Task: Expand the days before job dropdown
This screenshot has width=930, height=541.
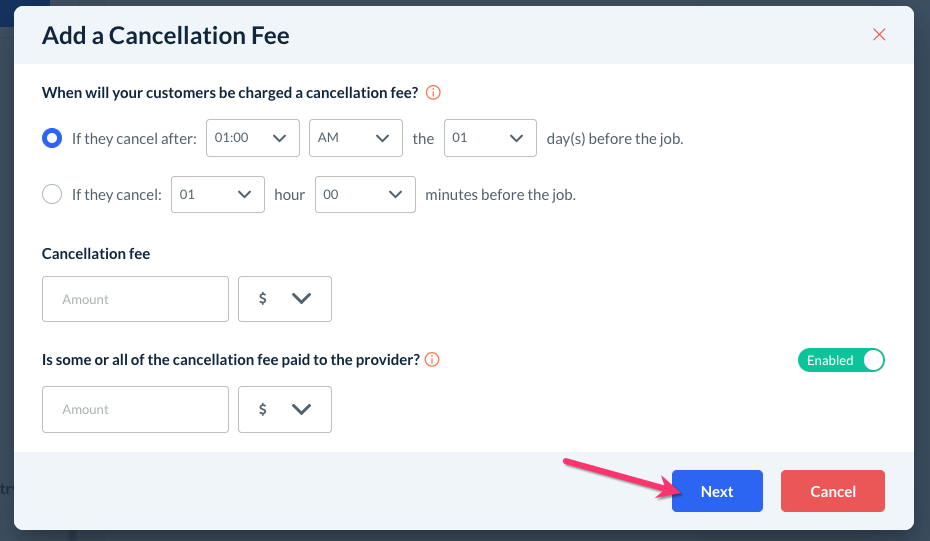Action: pyautogui.click(x=490, y=138)
